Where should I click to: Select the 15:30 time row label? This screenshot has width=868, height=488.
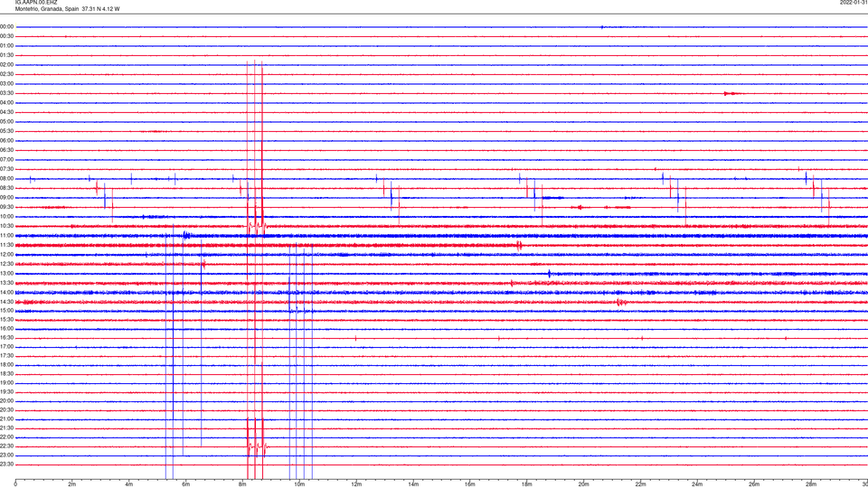6,320
